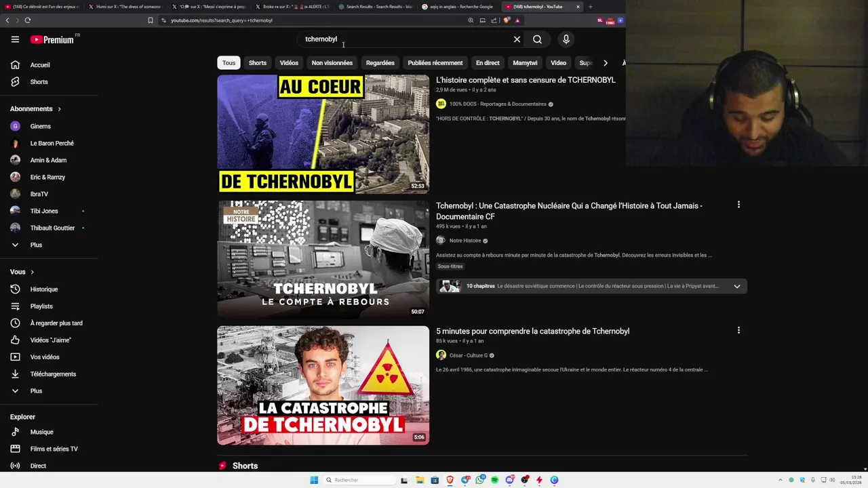868x488 pixels.
Task: Click the La catastrophe de Tchernobyl thumbnail
Action: click(323, 386)
